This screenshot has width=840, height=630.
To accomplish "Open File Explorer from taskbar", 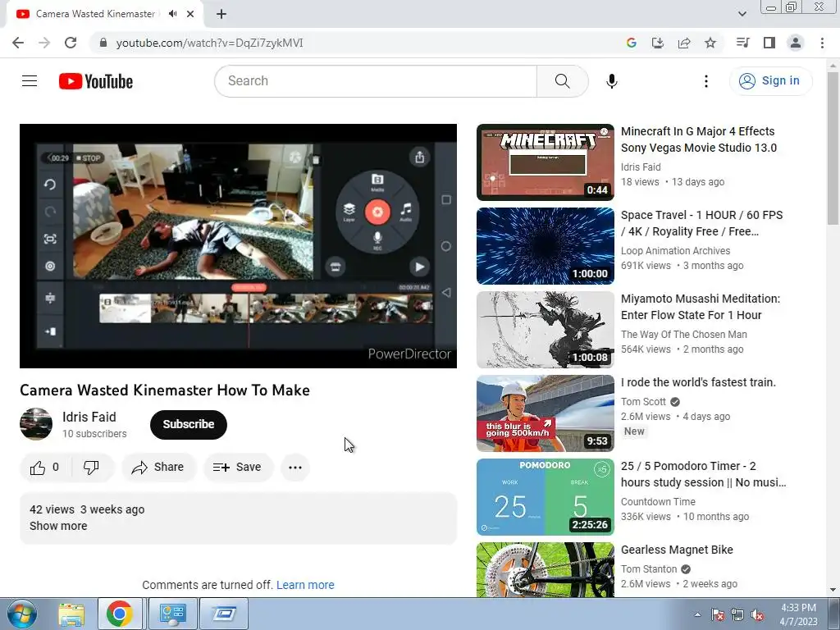I will click(x=71, y=614).
